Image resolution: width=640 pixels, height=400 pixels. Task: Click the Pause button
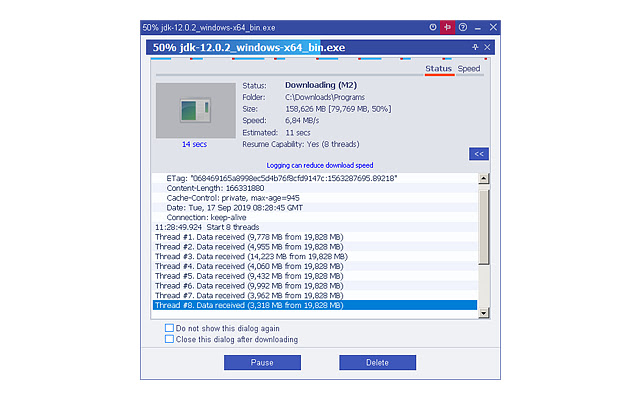(x=262, y=362)
